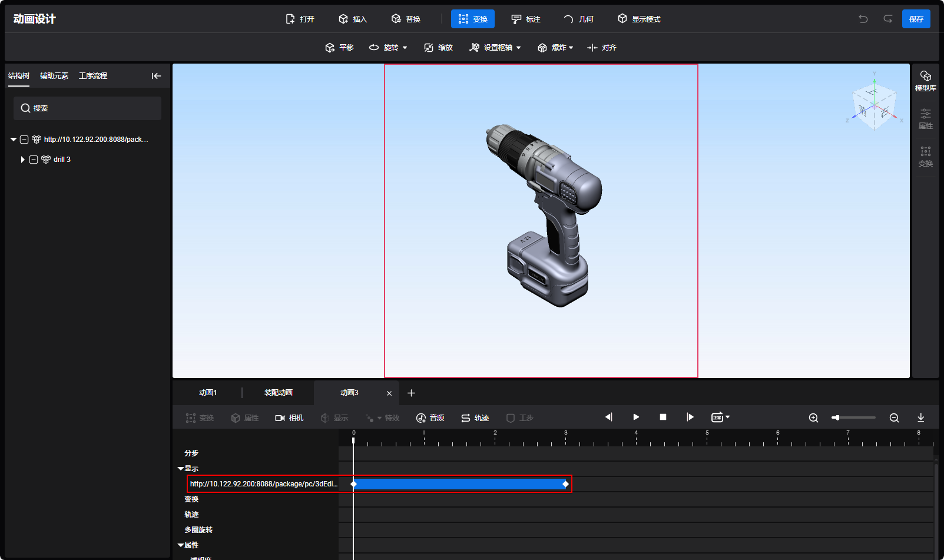The height and width of the screenshot is (560, 944).
Task: Collapse the left structure panel
Action: click(x=156, y=76)
